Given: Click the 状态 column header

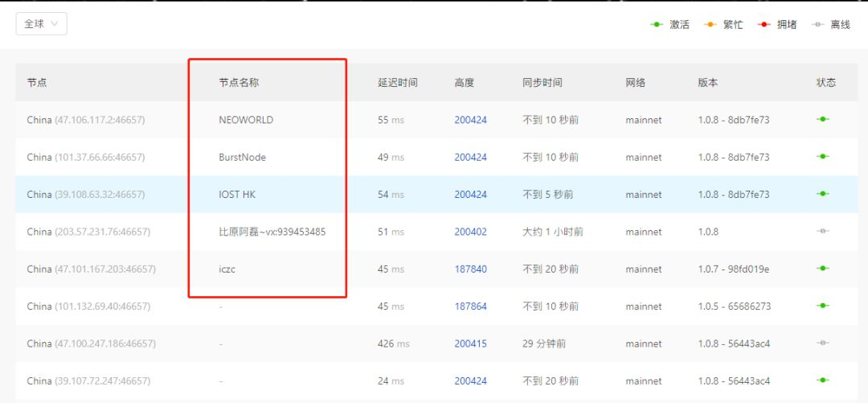Looking at the screenshot, I should 826,83.
